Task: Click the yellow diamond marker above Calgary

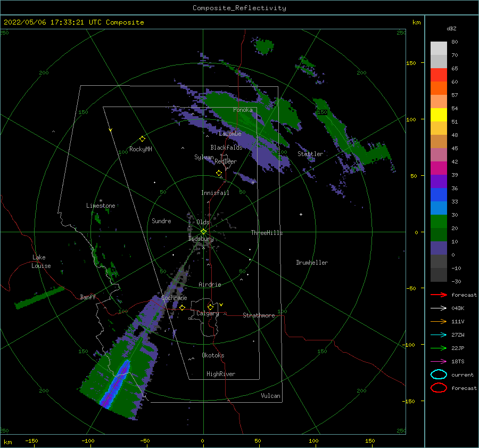Action: [x=210, y=307]
